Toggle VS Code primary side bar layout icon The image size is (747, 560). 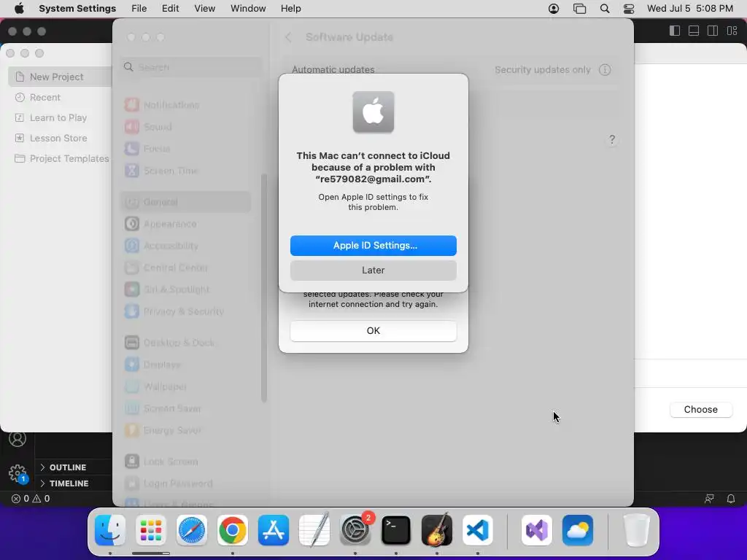click(675, 31)
